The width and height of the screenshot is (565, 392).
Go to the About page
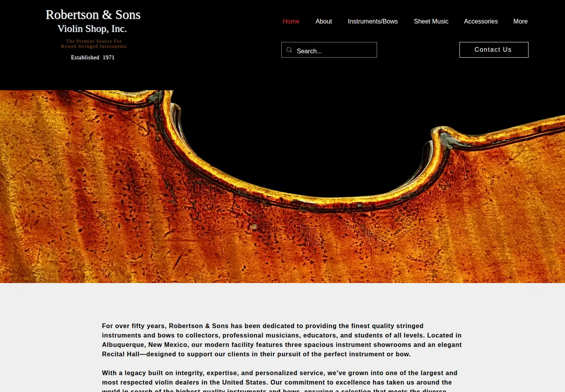[x=324, y=21]
